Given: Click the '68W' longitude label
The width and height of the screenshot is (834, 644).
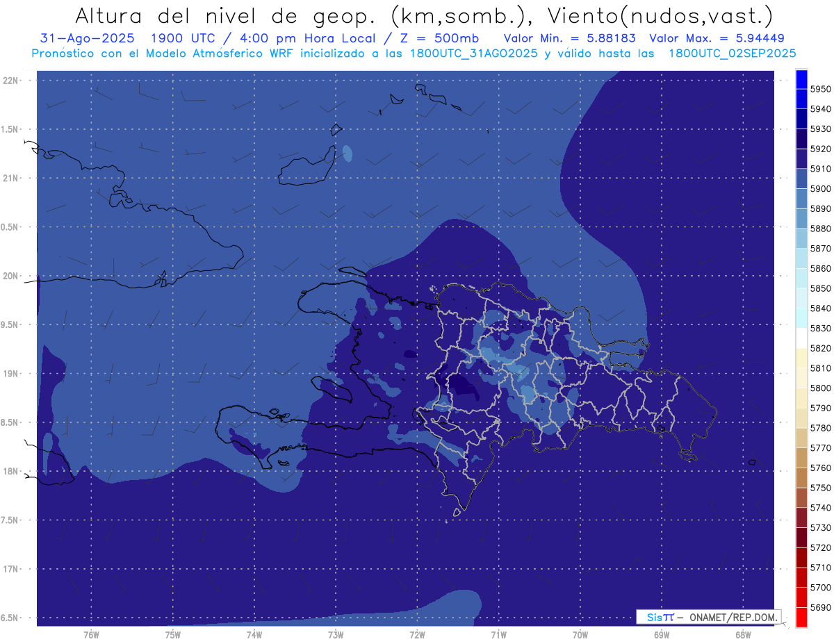Looking at the screenshot, I should coord(742,635).
